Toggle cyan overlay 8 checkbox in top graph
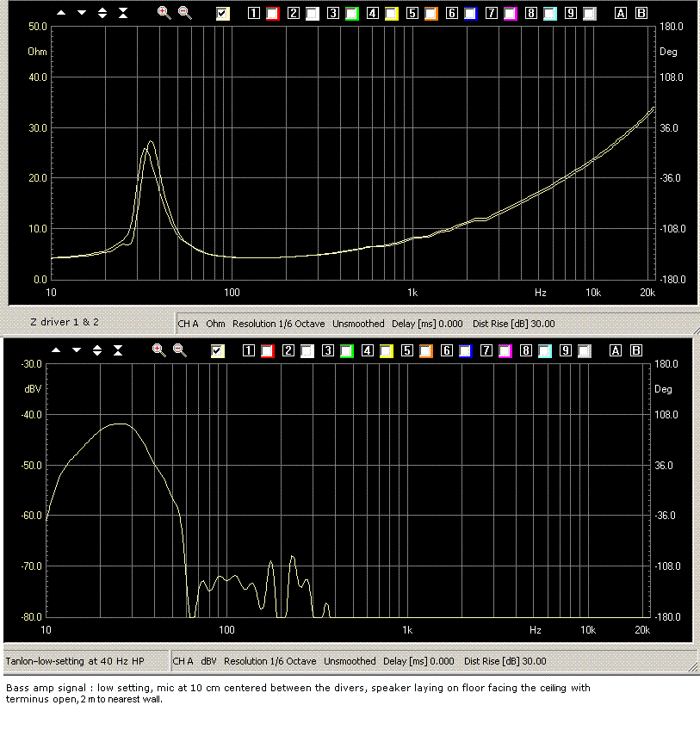The height and width of the screenshot is (736, 700). [x=550, y=14]
